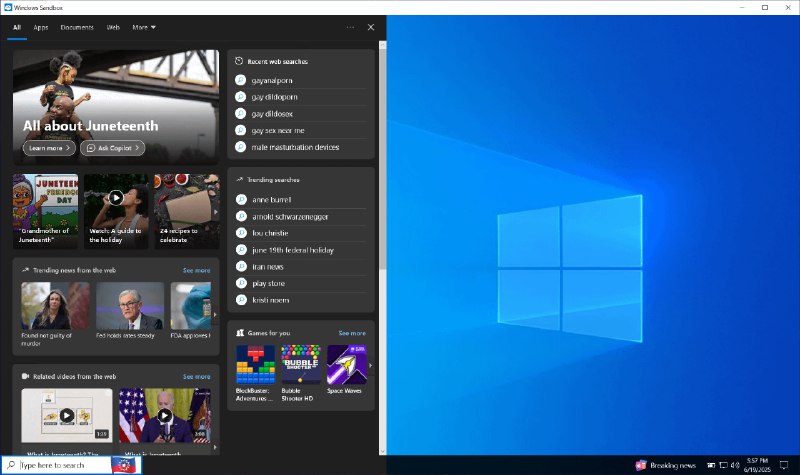Play the 'Watch: A guide to the holiday' video
Image resolution: width=800 pixels, height=475 pixels.
(x=116, y=197)
